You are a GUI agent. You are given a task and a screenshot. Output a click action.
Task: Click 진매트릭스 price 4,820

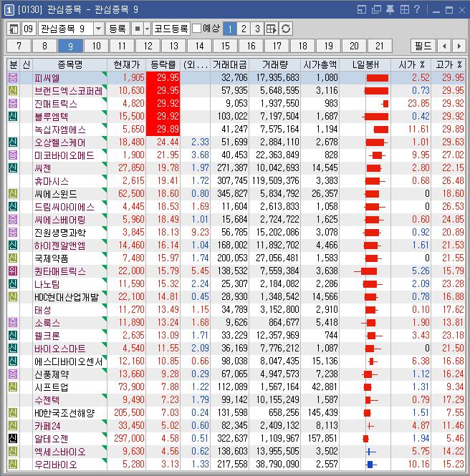point(133,104)
